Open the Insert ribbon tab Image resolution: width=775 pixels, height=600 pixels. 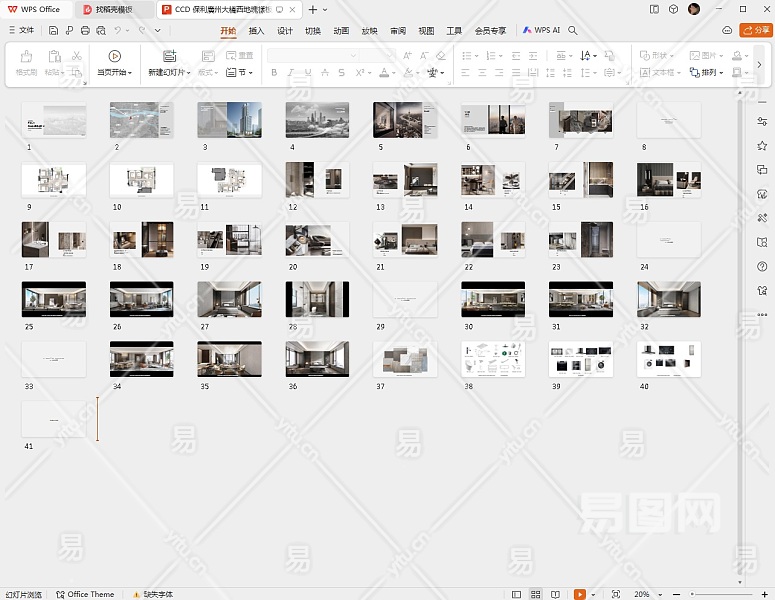[256, 31]
